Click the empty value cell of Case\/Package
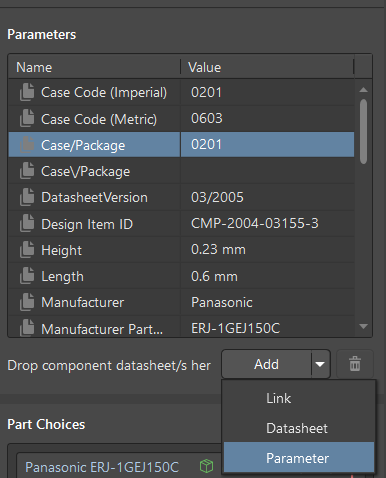Image resolution: width=386 pixels, height=478 pixels. [x=267, y=171]
